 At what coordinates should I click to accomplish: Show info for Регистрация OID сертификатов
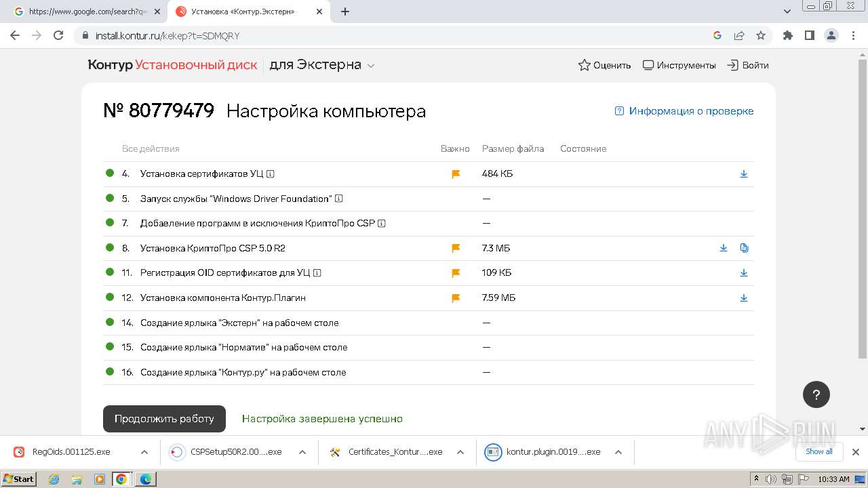tap(317, 273)
